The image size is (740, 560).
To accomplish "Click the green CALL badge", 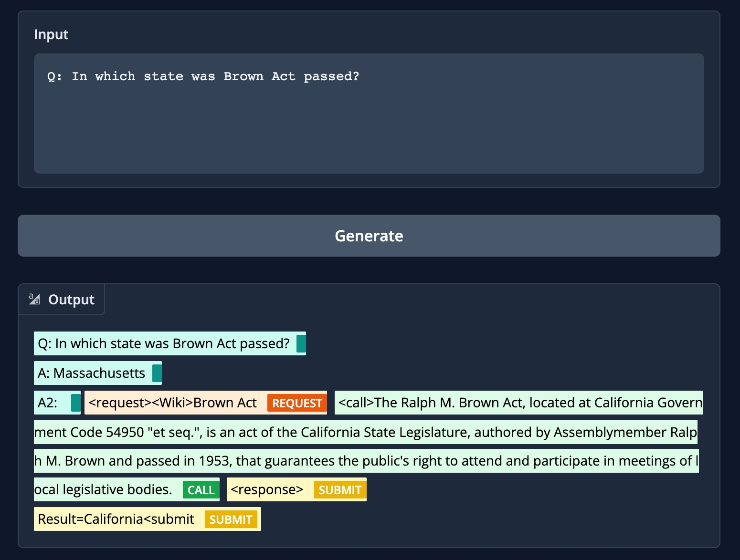I will (x=201, y=490).
